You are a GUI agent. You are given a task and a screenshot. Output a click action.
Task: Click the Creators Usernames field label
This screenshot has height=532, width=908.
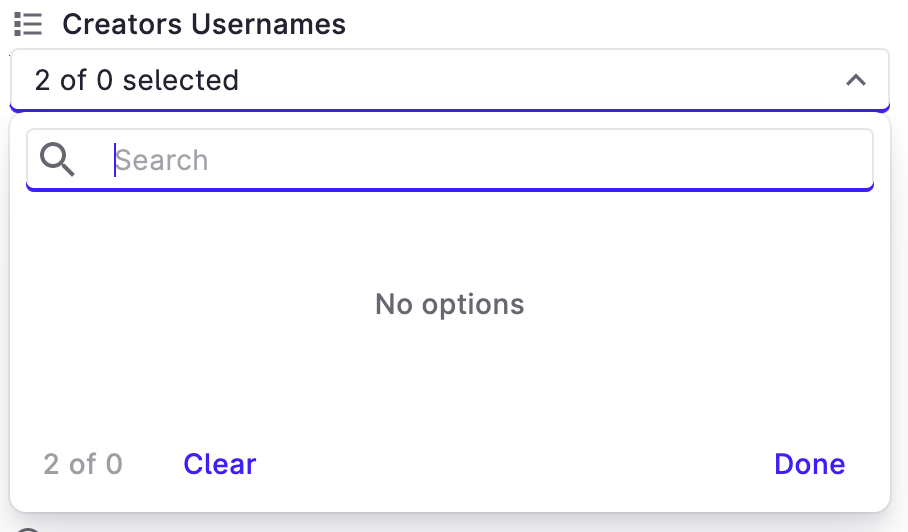204,24
